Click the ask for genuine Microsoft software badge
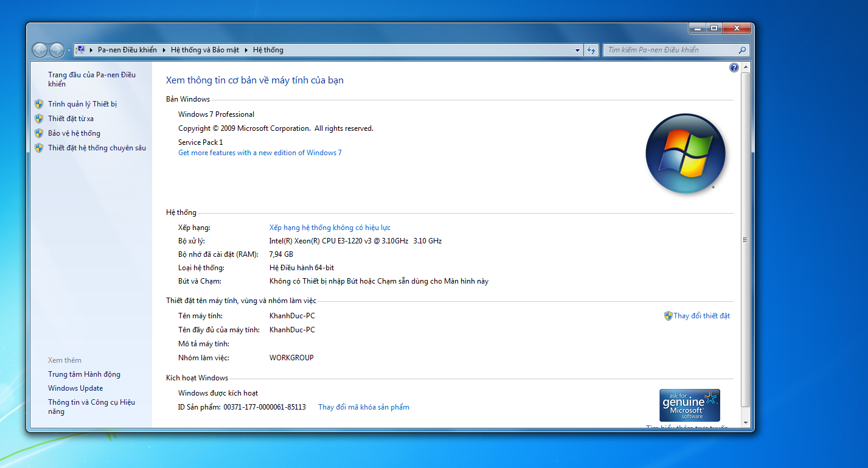868x468 pixels. pos(690,405)
